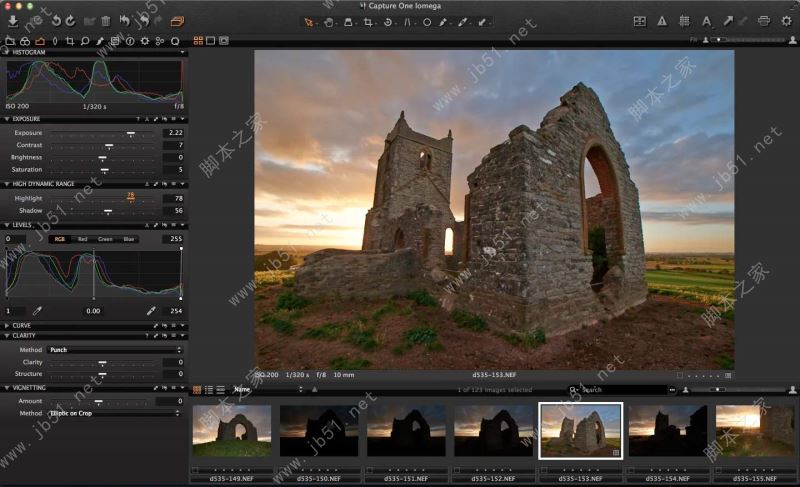Open the Metadata info tool tab
This screenshot has height=487, width=800.
pos(130,41)
